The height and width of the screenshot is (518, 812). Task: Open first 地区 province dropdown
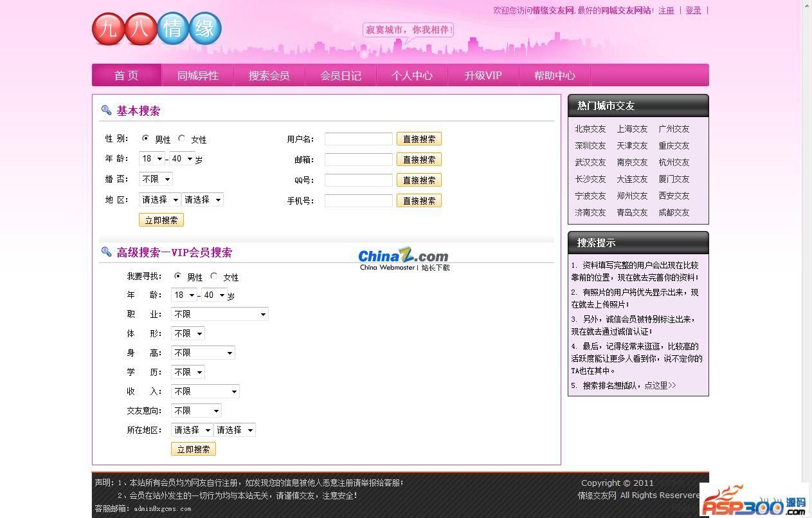click(x=159, y=199)
